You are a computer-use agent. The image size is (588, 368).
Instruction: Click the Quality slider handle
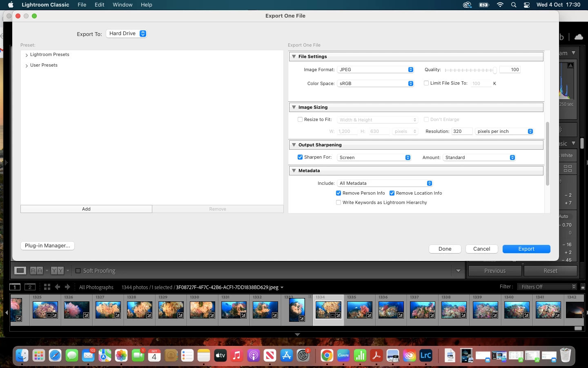[495, 70]
